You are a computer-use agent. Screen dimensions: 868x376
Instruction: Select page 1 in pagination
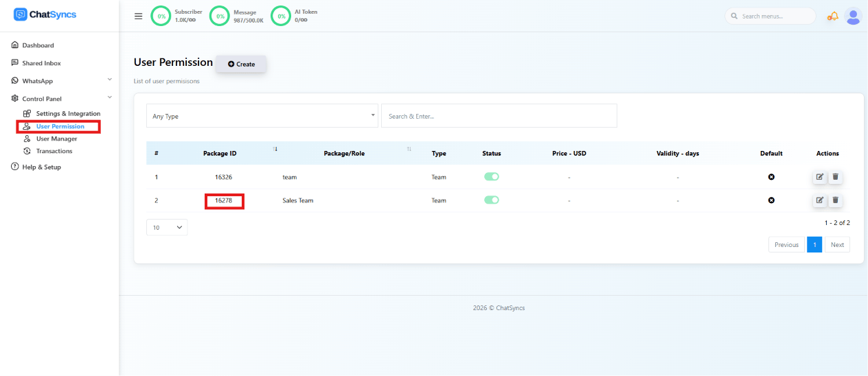(x=814, y=244)
